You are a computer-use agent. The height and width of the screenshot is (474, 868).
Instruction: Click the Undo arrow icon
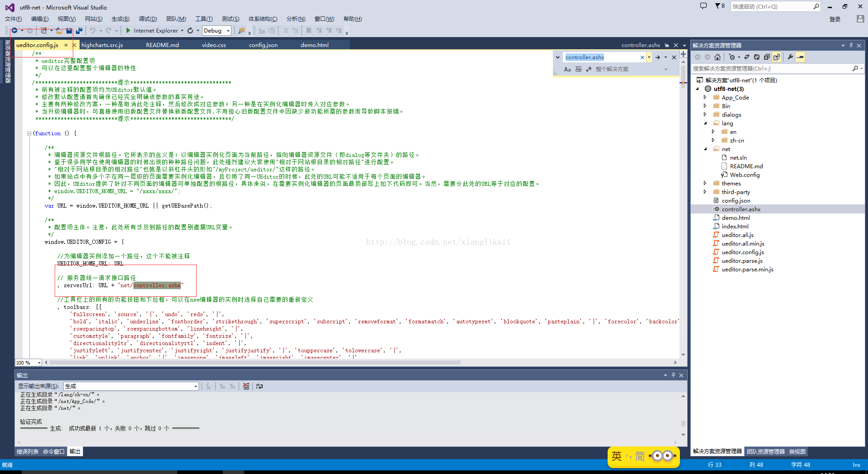93,30
